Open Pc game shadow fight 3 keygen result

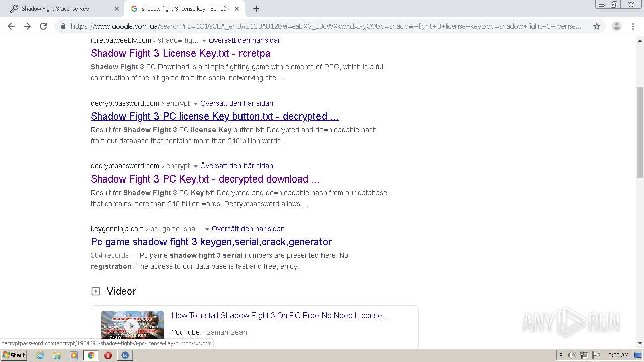pos(211,242)
